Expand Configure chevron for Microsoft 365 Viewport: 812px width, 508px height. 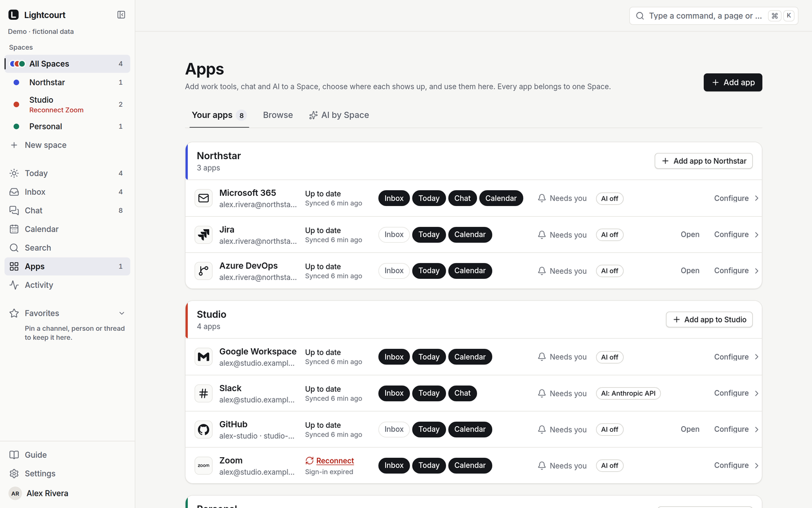(757, 198)
